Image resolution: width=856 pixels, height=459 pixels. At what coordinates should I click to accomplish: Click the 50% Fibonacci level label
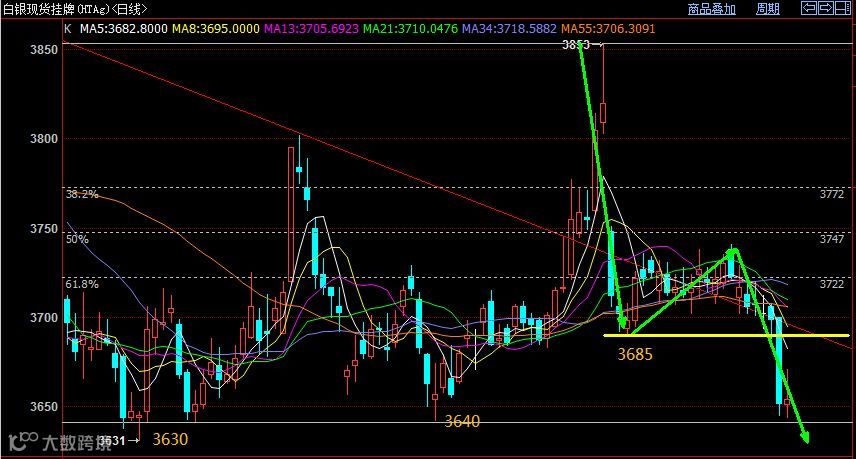tap(77, 239)
